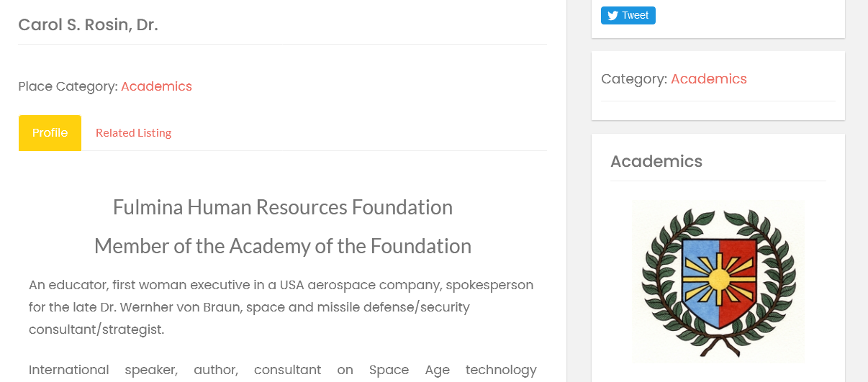This screenshot has height=382, width=868.
Task: Select the Fulmina Human Resources Foundation heading
Action: coord(283,207)
